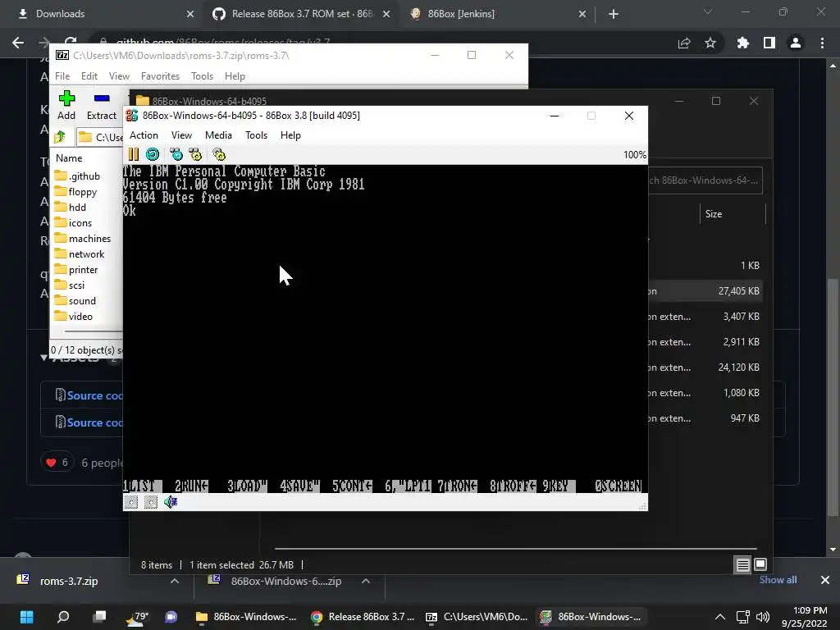This screenshot has height=630, width=840.
Task: Open the Help menu in 86Box
Action: click(x=290, y=135)
